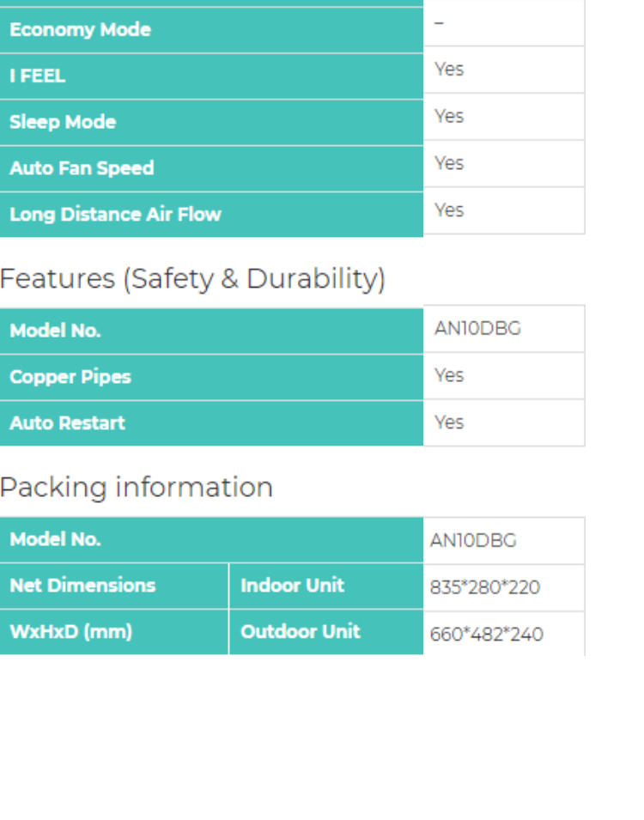Select the I FEEL feature label
644x820 pixels.
click(38, 76)
